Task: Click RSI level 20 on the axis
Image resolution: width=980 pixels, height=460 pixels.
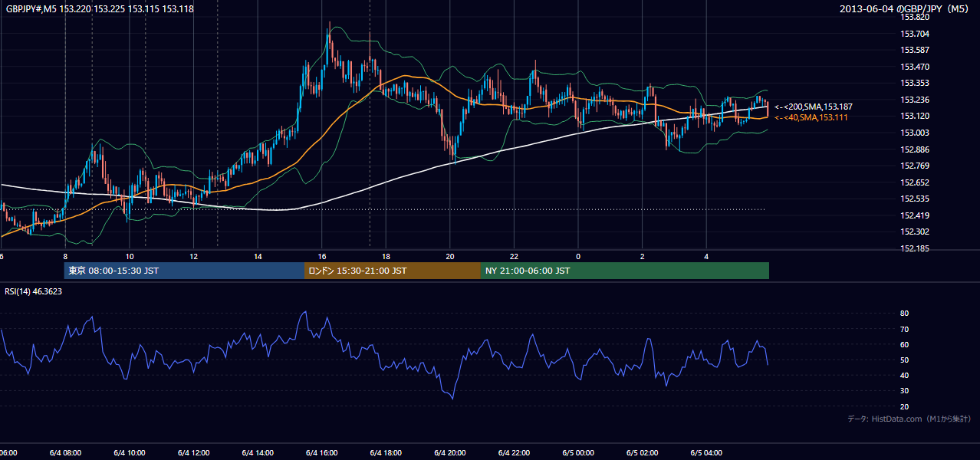Action: 904,406
